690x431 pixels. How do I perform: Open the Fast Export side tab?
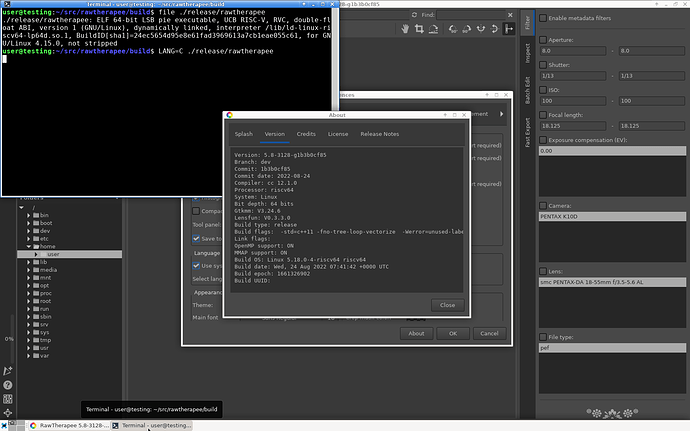pyautogui.click(x=527, y=132)
